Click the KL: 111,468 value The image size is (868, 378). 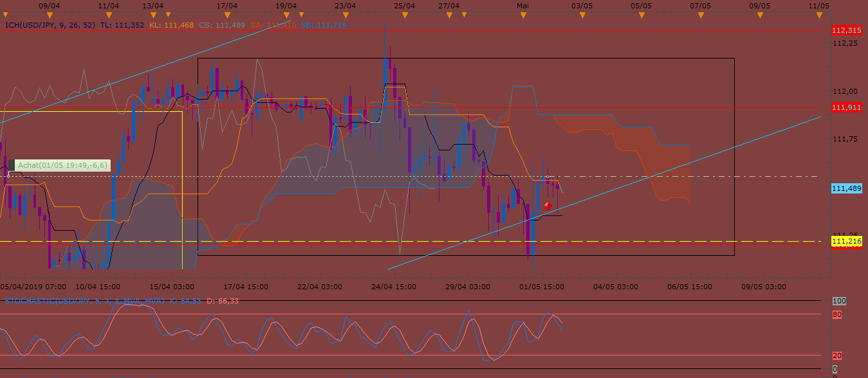point(171,25)
